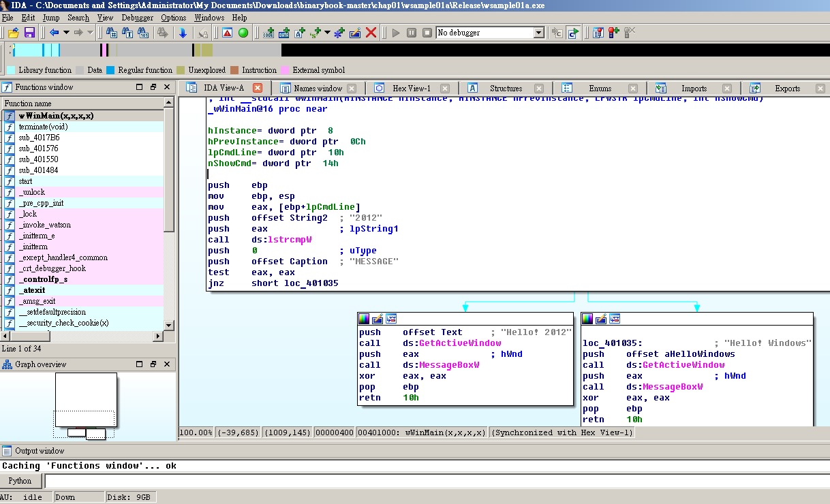Select sub_401576 in the functions list

[38, 148]
